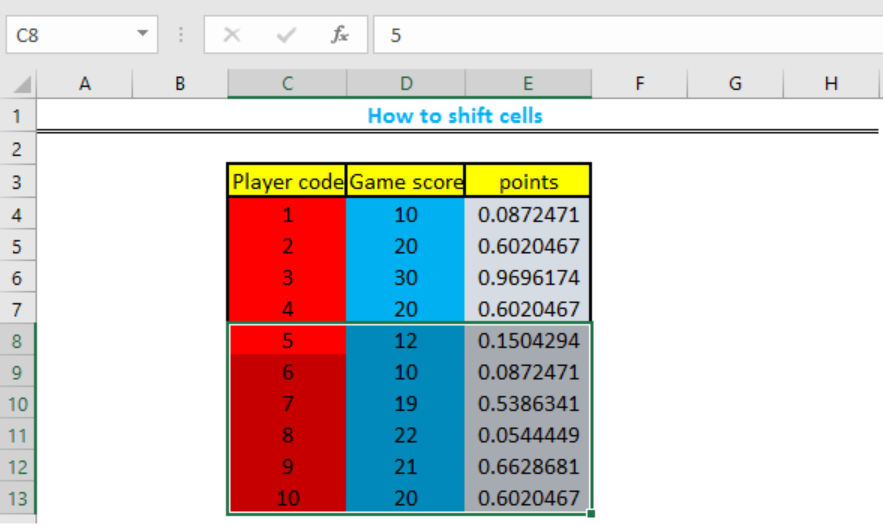Select the cell containing 0.9696174
The width and height of the screenshot is (884, 526).
tap(528, 277)
